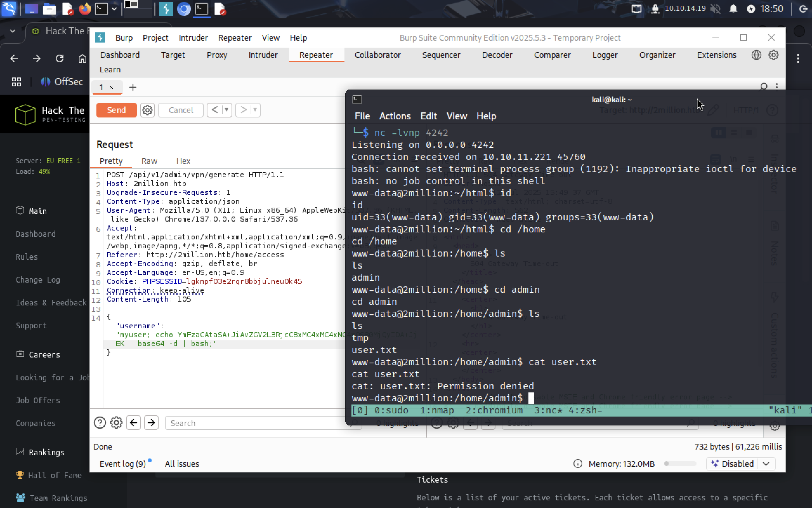This screenshot has height=508, width=812.
Task: Switch to the Dashboard tab in Burp
Action: tap(120, 55)
